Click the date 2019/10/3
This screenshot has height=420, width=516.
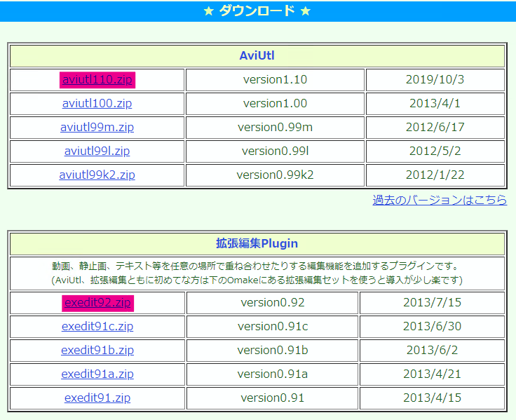435,80
